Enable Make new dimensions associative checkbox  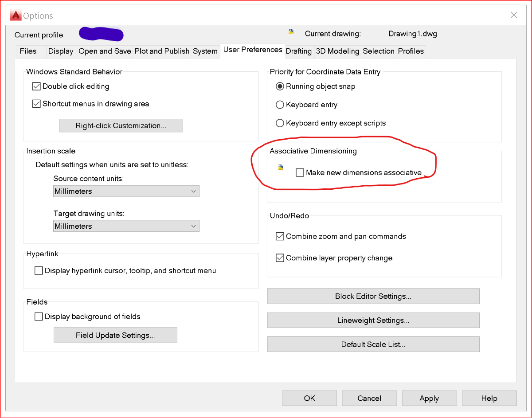click(300, 172)
